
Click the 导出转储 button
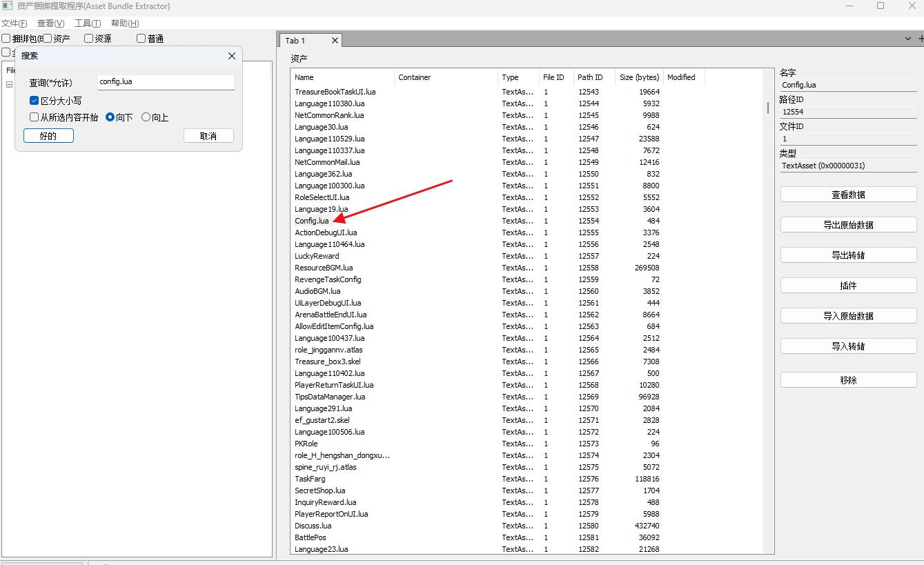point(848,255)
